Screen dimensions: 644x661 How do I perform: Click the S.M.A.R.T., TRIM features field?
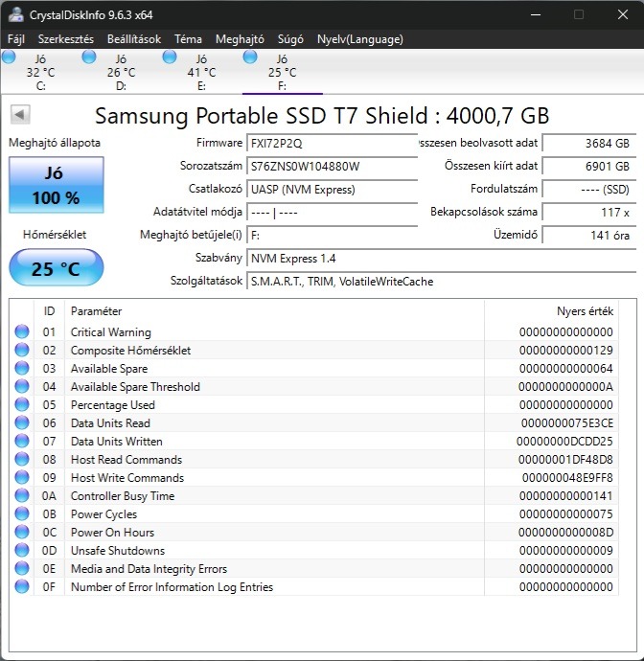(x=441, y=282)
